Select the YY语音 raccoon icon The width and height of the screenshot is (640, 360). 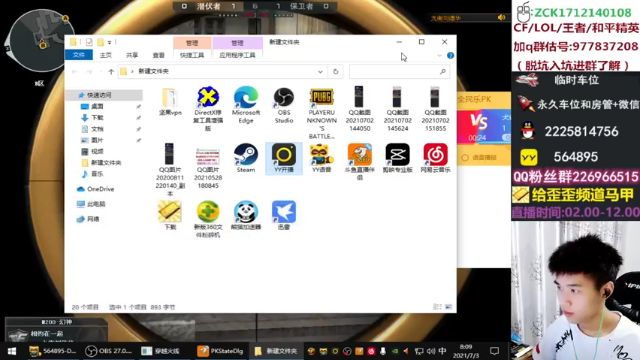[x=322, y=154]
